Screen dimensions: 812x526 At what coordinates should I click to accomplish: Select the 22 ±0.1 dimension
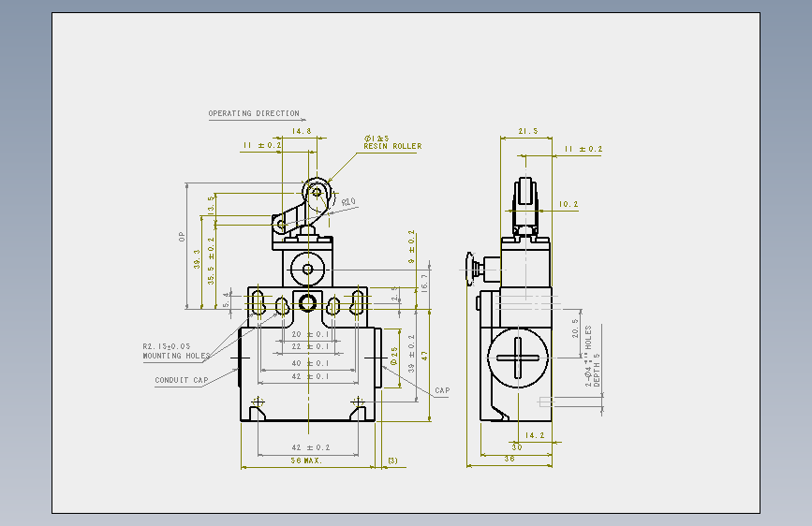pyautogui.click(x=310, y=346)
